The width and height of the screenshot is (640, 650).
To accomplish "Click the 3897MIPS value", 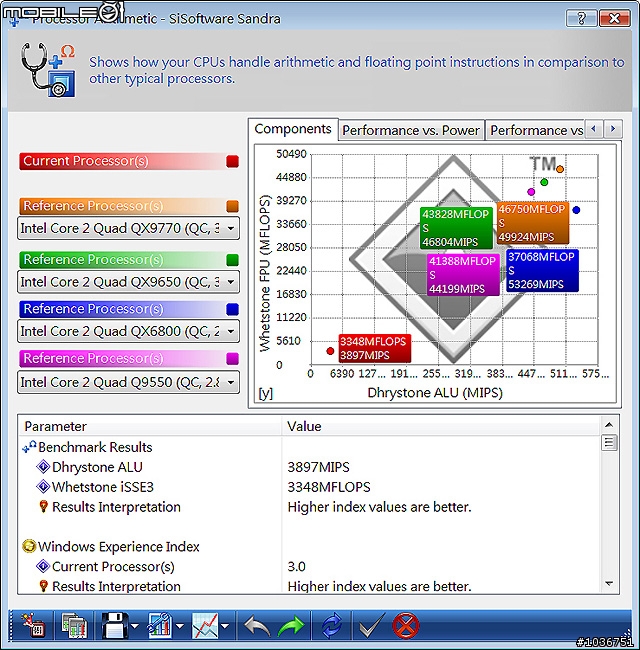I will pos(318,467).
